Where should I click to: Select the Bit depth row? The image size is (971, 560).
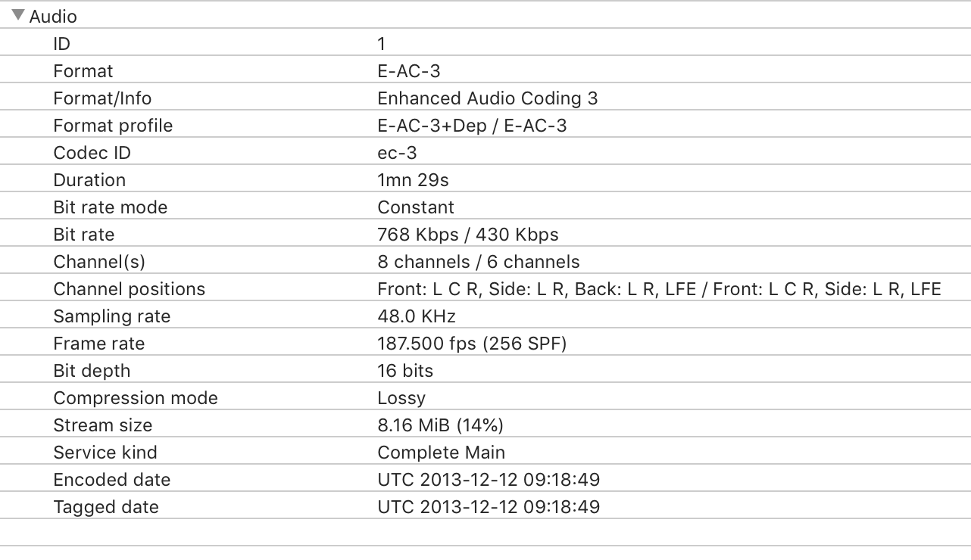pos(485,370)
